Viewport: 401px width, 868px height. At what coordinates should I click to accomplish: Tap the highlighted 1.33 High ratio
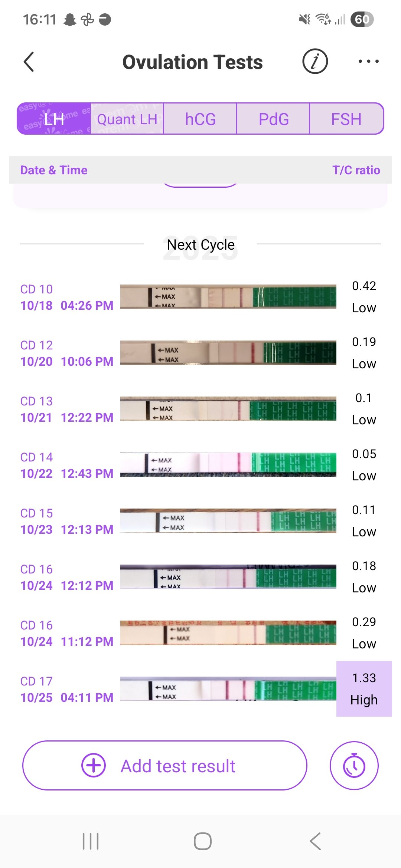click(364, 689)
